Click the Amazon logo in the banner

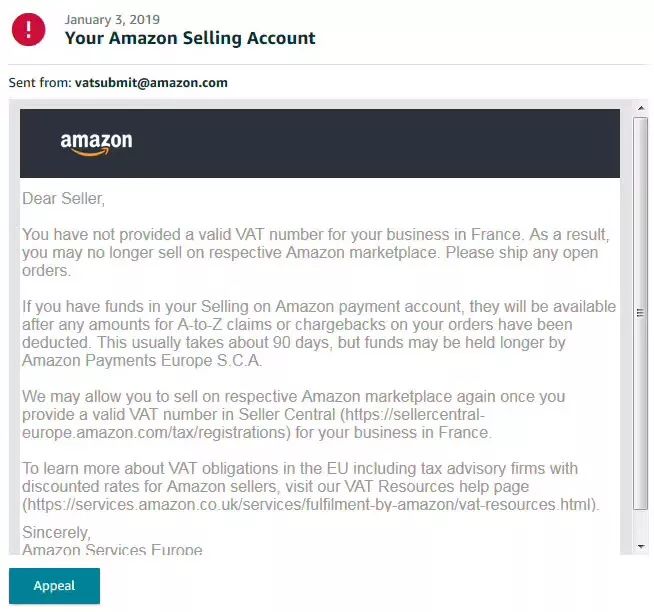pos(96,144)
